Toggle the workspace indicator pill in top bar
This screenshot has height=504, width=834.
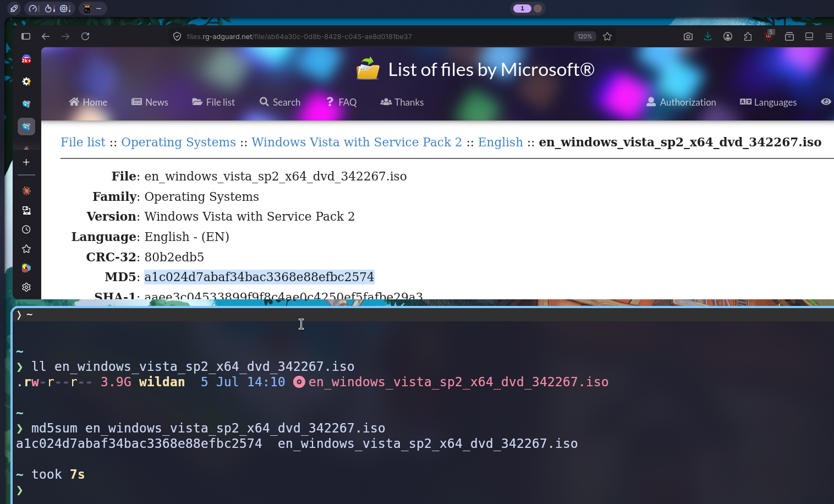[528, 8]
